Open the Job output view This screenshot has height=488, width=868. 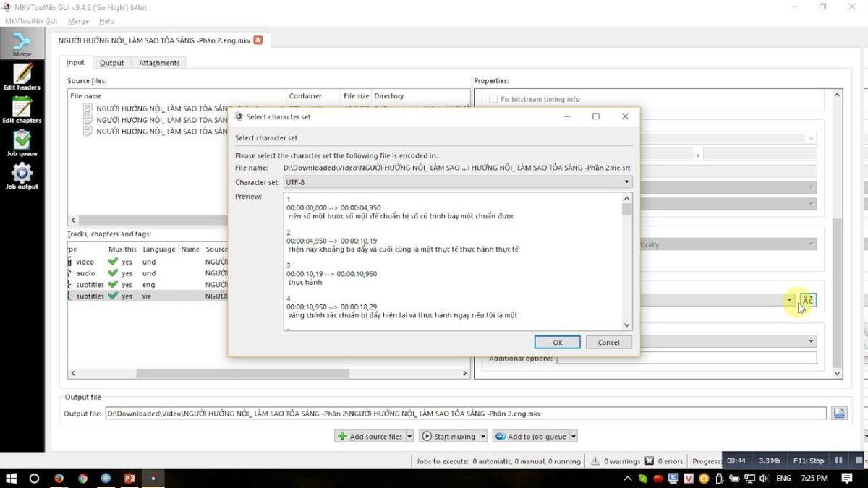[22, 177]
